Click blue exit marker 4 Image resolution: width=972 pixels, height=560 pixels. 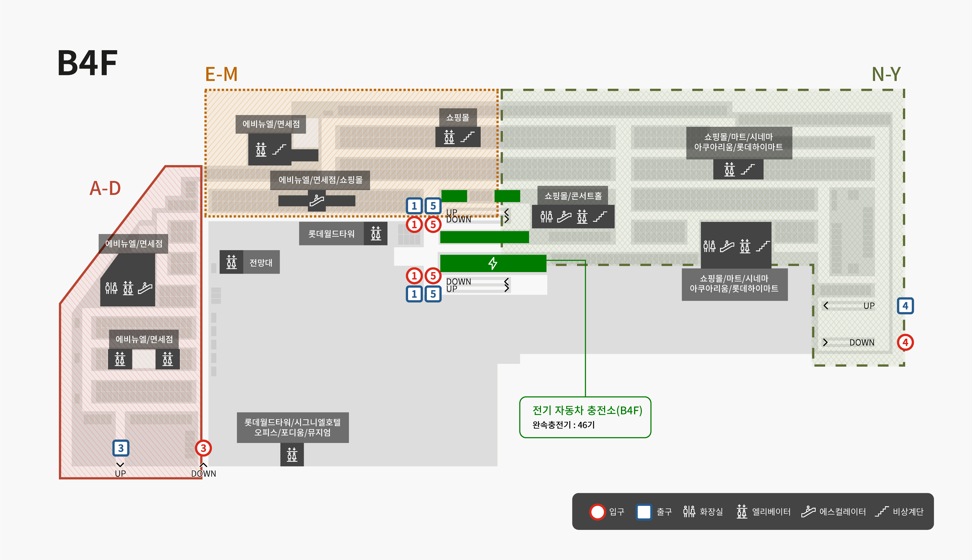(905, 306)
